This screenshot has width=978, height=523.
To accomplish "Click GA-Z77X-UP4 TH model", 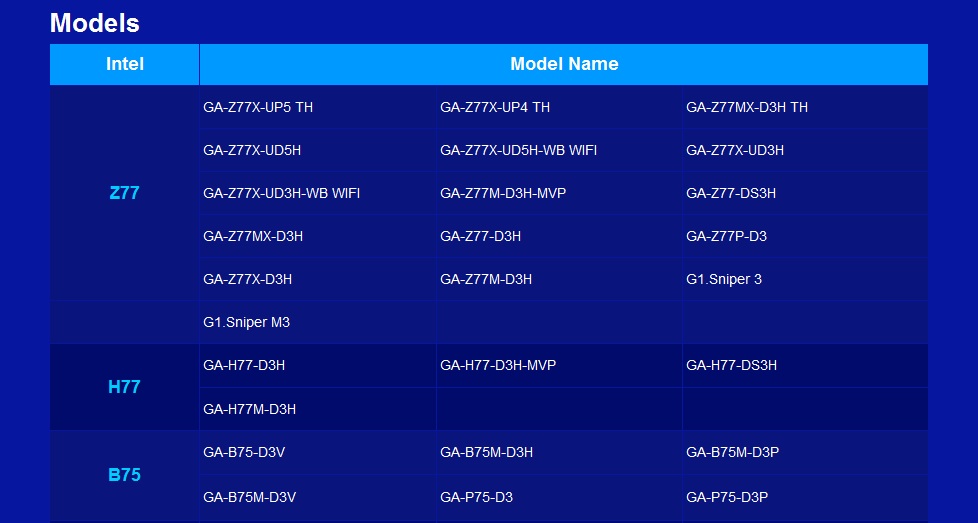I will tap(495, 107).
